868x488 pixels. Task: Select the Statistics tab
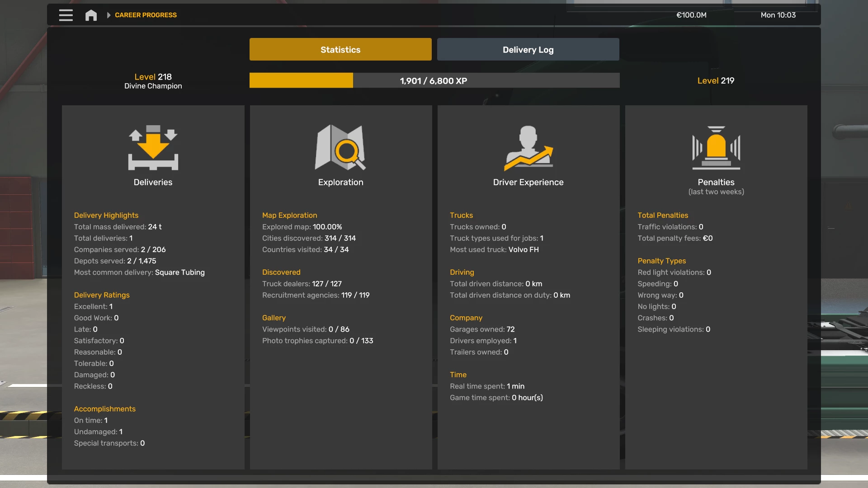coord(340,49)
